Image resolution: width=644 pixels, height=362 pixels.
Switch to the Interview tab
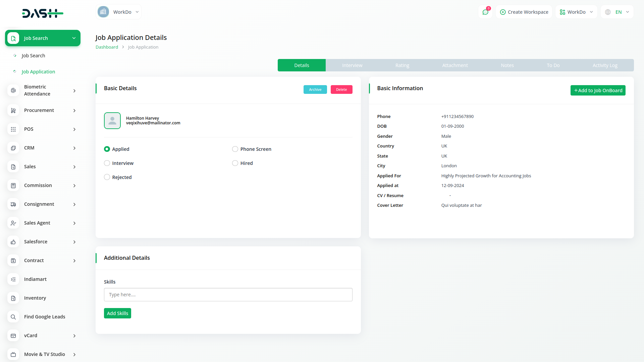[x=352, y=65]
